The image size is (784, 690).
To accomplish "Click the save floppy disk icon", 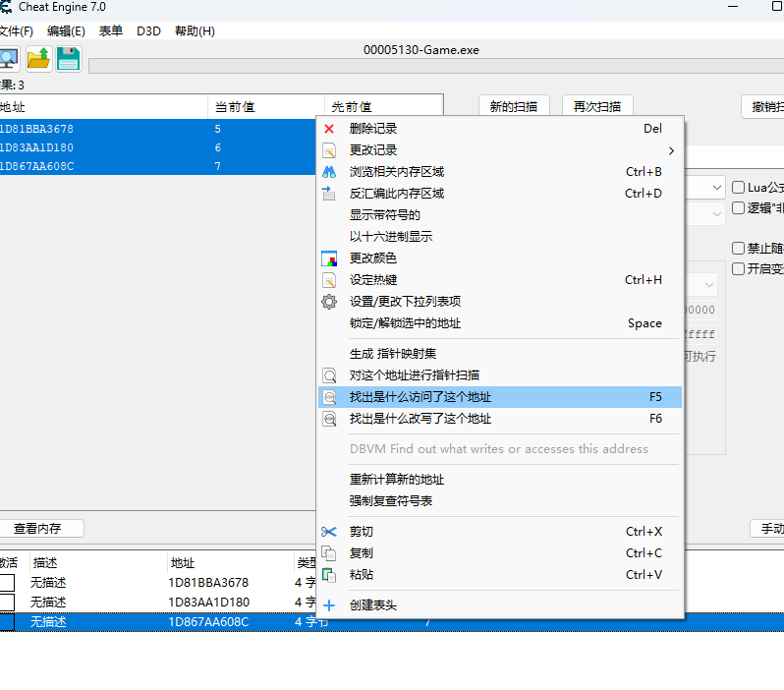I will (69, 59).
